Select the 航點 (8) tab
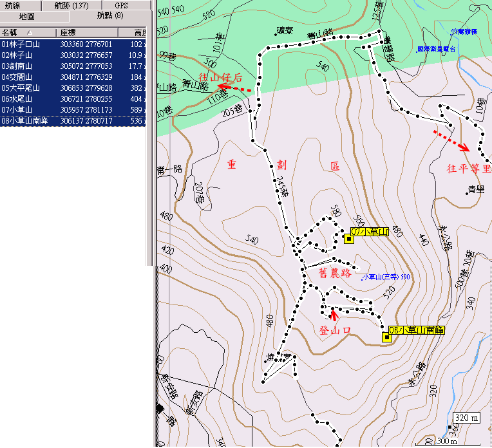 coord(109,16)
